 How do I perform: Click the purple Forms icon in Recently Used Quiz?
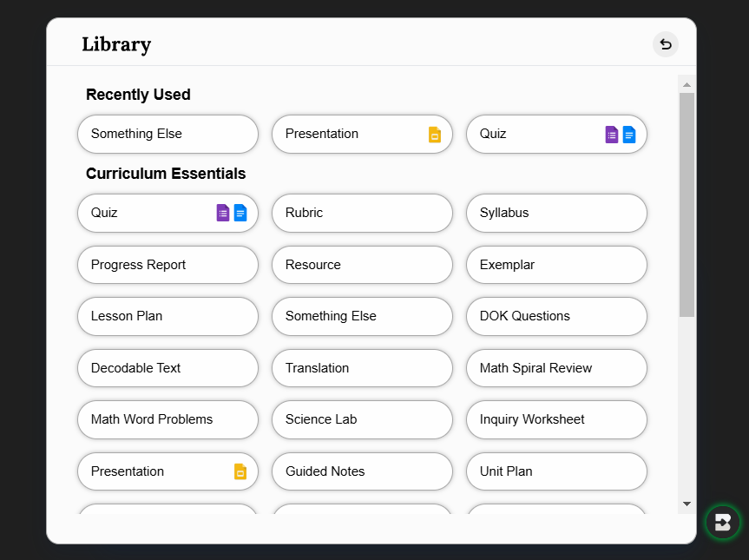(x=612, y=135)
